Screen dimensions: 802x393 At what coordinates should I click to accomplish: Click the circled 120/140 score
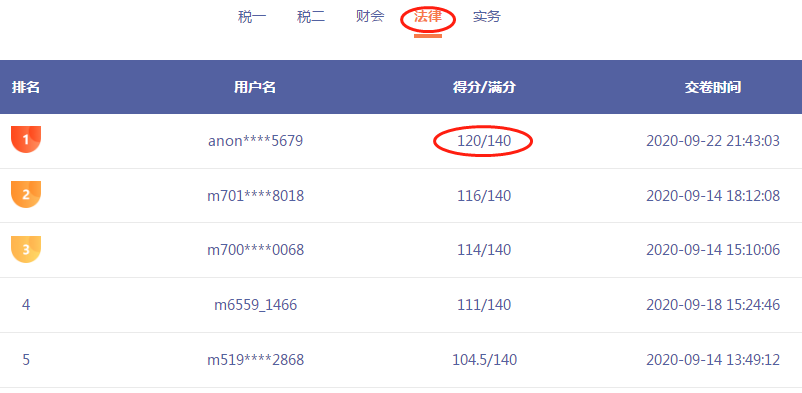click(484, 141)
